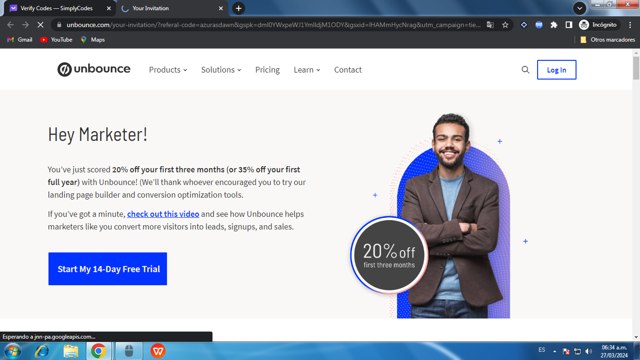This screenshot has height=360, width=640.
Task: Open the Maps bookmark
Action: 93,40
